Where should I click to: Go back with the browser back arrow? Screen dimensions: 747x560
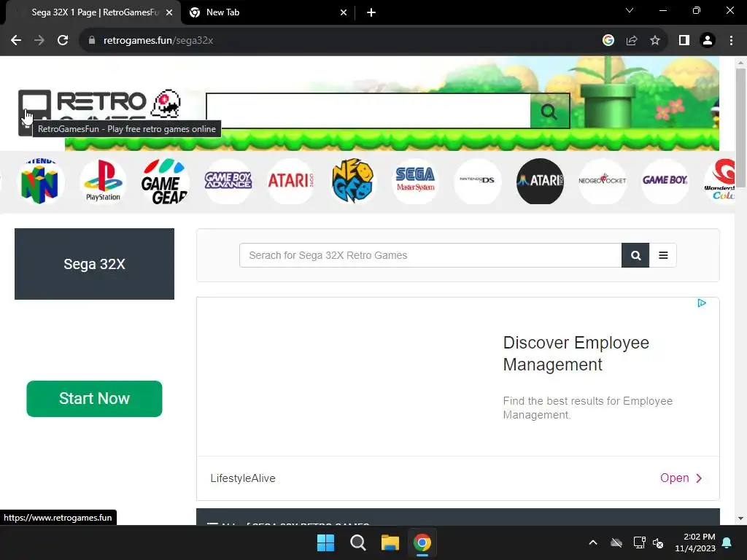pyautogui.click(x=16, y=41)
